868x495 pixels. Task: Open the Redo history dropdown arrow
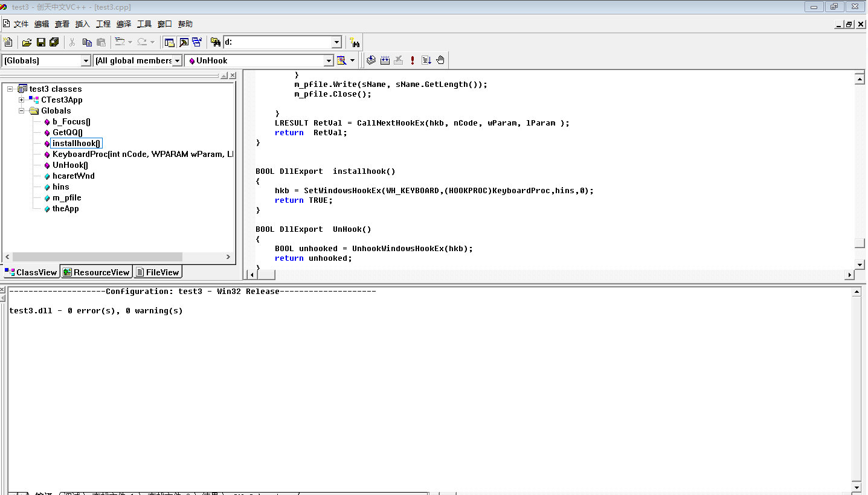152,42
